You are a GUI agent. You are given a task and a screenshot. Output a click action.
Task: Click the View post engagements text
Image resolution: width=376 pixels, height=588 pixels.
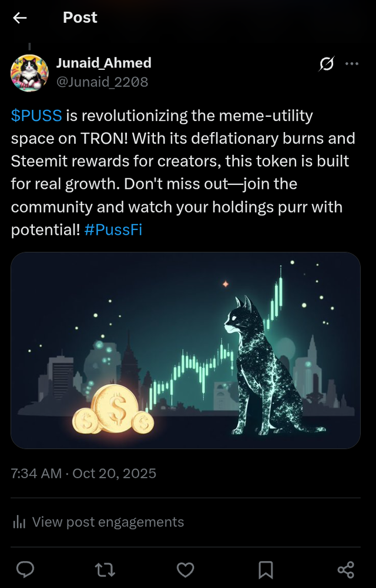[108, 522]
